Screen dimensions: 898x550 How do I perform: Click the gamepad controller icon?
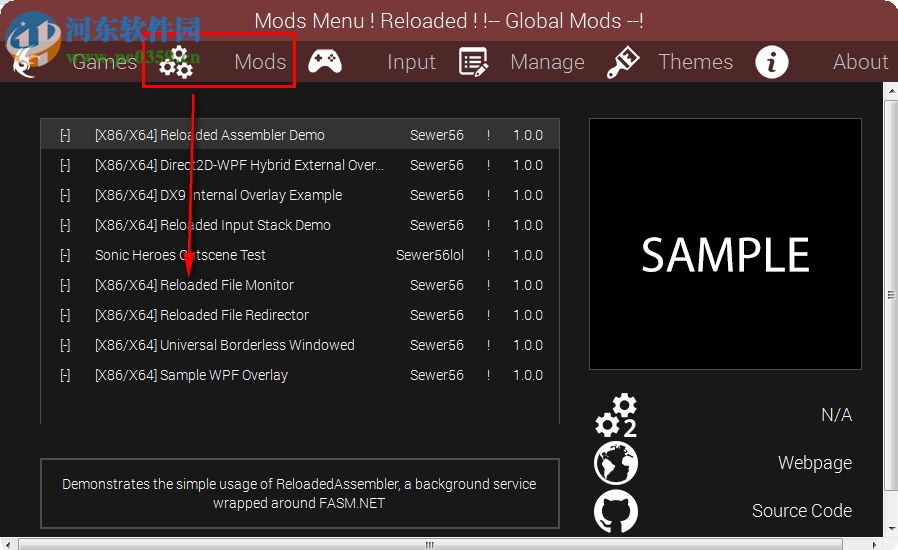[x=325, y=61]
